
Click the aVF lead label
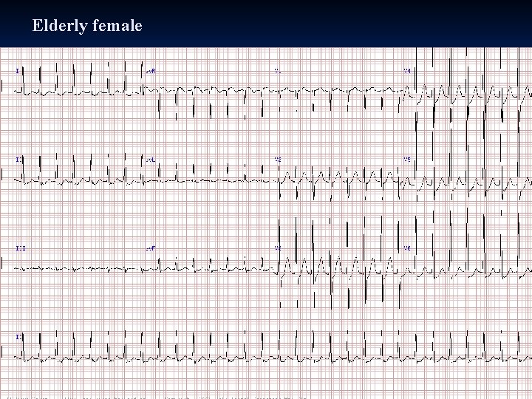[x=151, y=249]
